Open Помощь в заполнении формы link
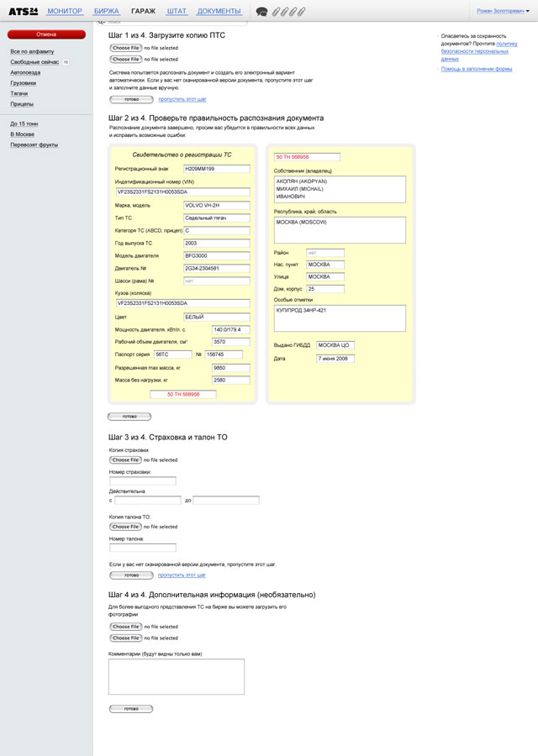This screenshot has width=538, height=756. click(477, 69)
